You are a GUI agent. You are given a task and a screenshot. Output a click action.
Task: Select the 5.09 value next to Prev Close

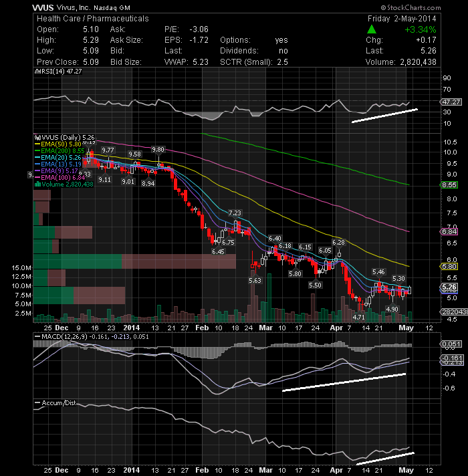coord(91,62)
